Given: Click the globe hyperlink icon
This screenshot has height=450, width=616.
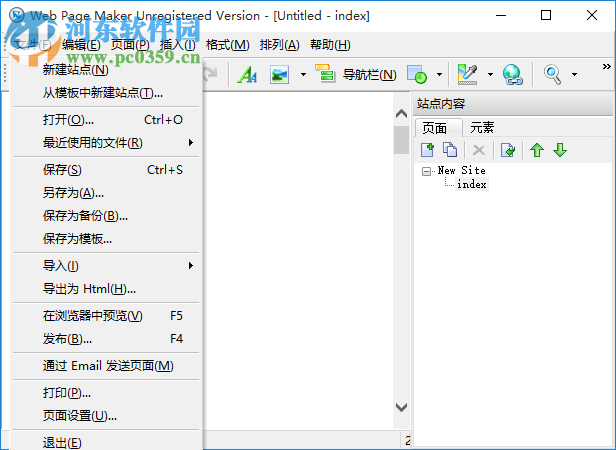Looking at the screenshot, I should (513, 74).
